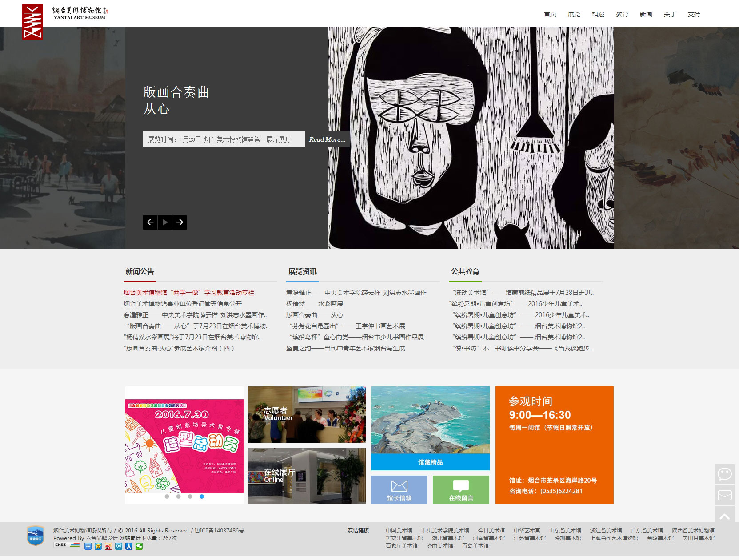Open 中国美术馆 friendly link
Image resolution: width=739 pixels, height=560 pixels.
(399, 531)
